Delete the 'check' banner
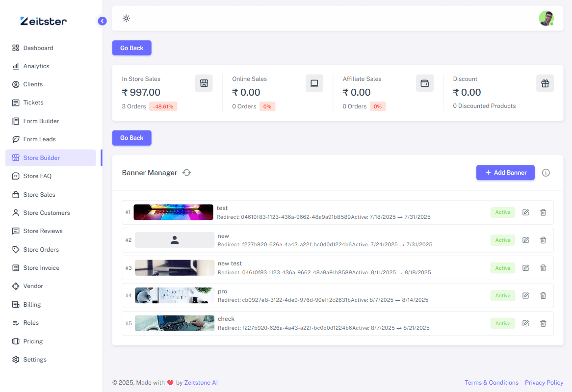The height and width of the screenshot is (392, 572). pyautogui.click(x=543, y=323)
